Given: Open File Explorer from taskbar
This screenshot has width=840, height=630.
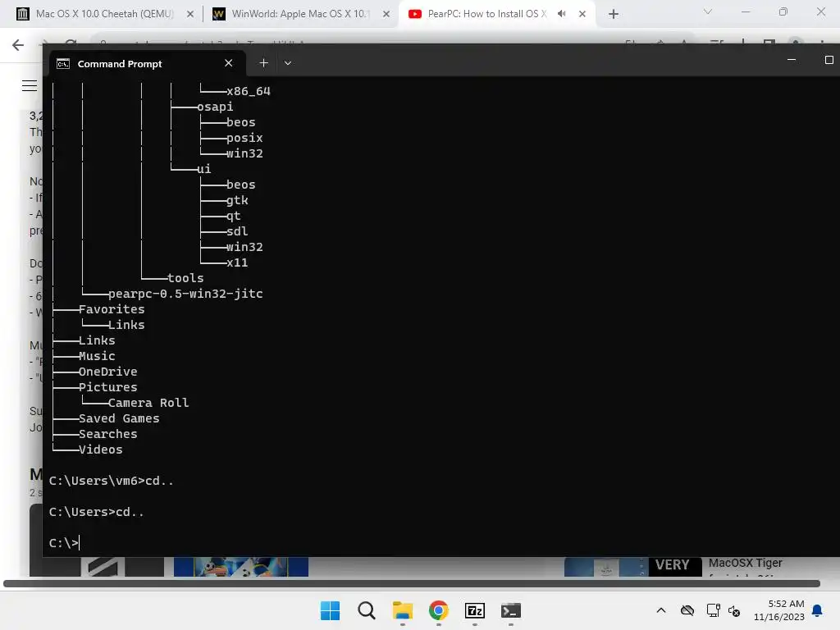Looking at the screenshot, I should (402, 610).
